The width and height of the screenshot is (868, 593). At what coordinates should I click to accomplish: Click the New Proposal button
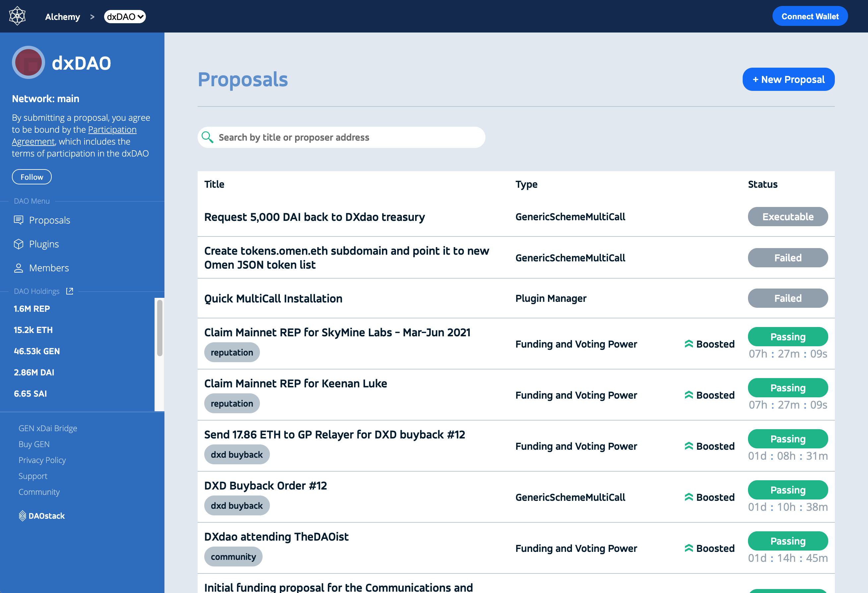pyautogui.click(x=789, y=79)
